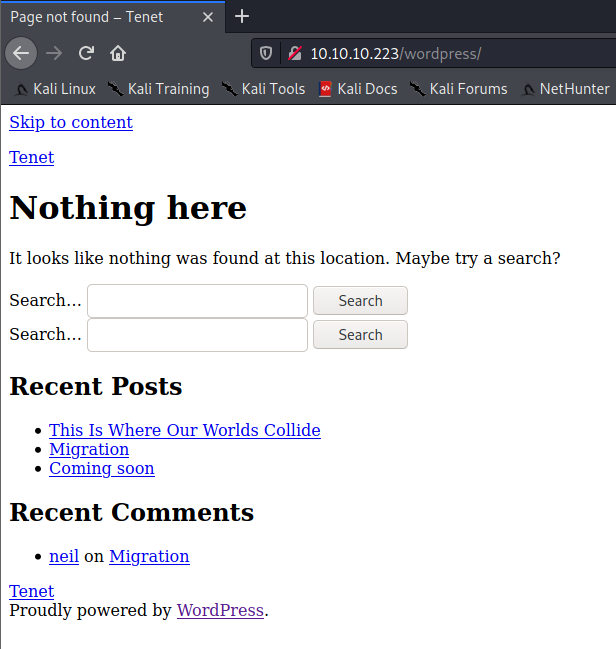Viewport: 616px width, 649px height.
Task: Open the Kali Training bookmark
Action: 159,89
